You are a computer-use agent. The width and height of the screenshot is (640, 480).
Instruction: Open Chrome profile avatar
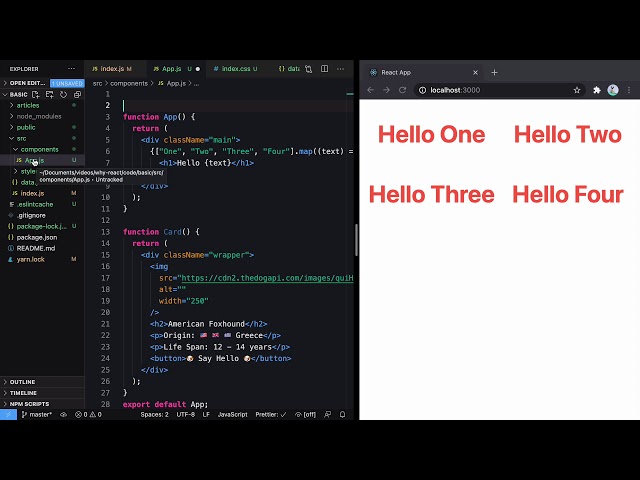[613, 90]
